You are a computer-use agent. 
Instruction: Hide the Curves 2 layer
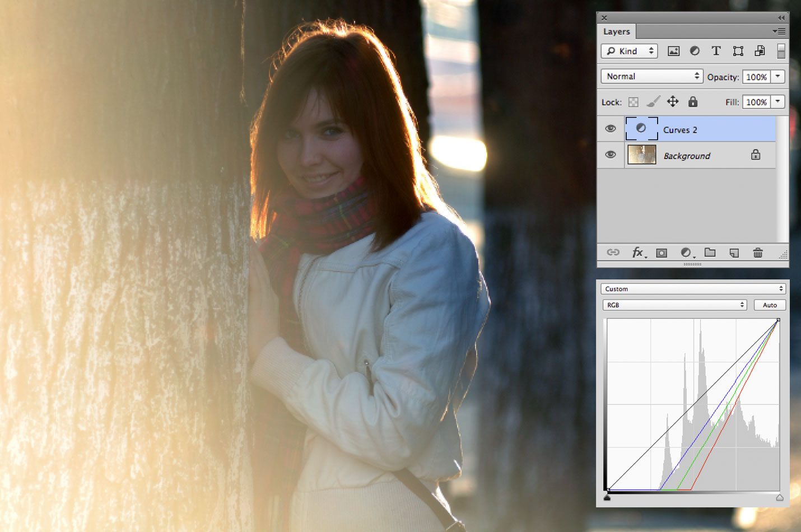click(x=611, y=129)
